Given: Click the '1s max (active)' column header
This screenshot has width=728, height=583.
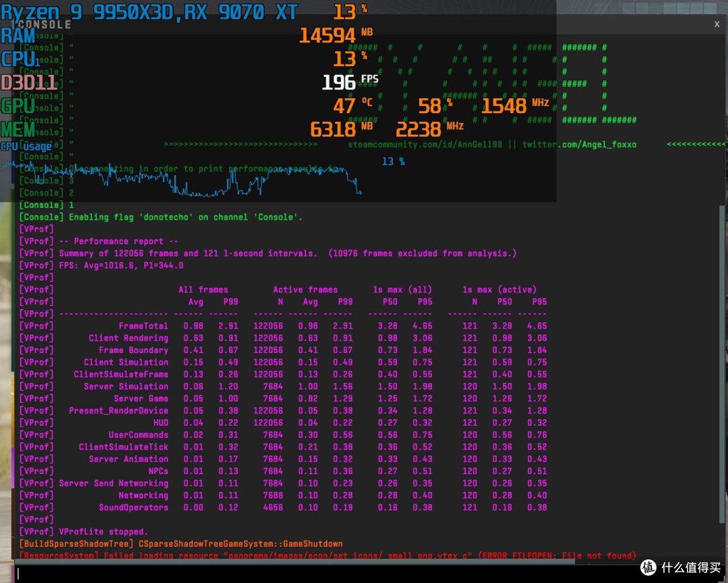Looking at the screenshot, I should [x=499, y=290].
